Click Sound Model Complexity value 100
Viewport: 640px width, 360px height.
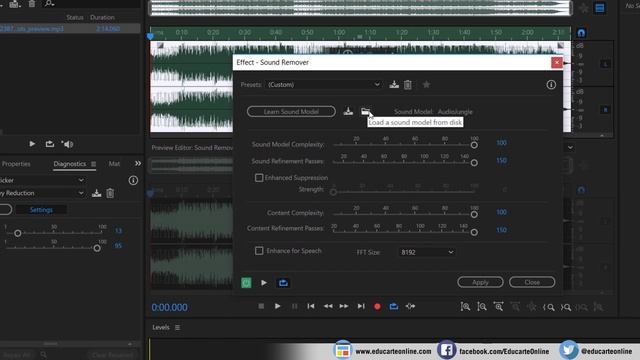[501, 143]
